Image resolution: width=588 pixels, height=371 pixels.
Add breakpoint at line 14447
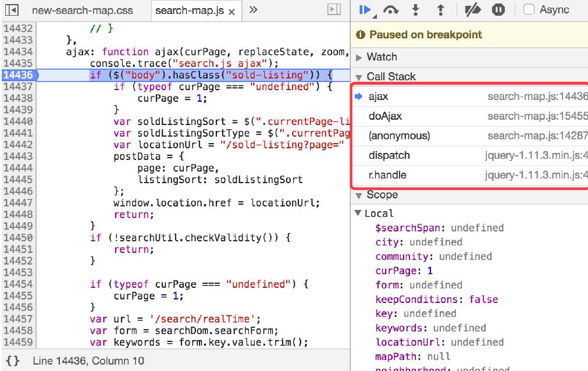pos(19,203)
